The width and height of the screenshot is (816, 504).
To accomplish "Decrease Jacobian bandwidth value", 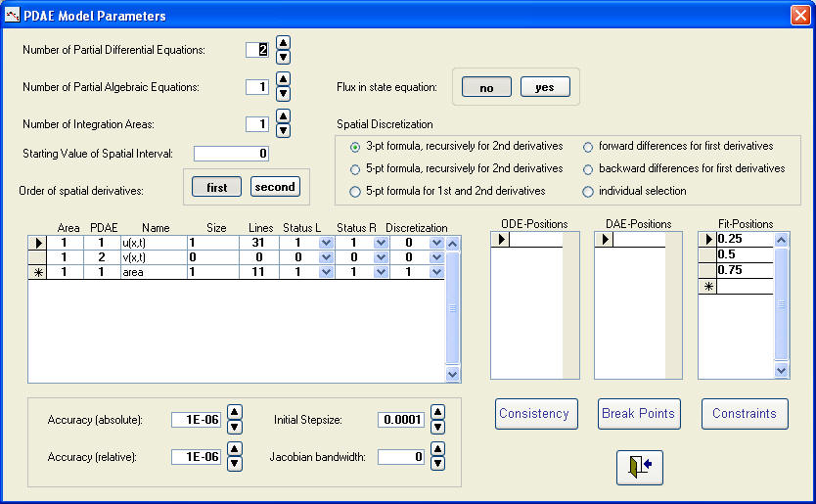I will point(437,463).
